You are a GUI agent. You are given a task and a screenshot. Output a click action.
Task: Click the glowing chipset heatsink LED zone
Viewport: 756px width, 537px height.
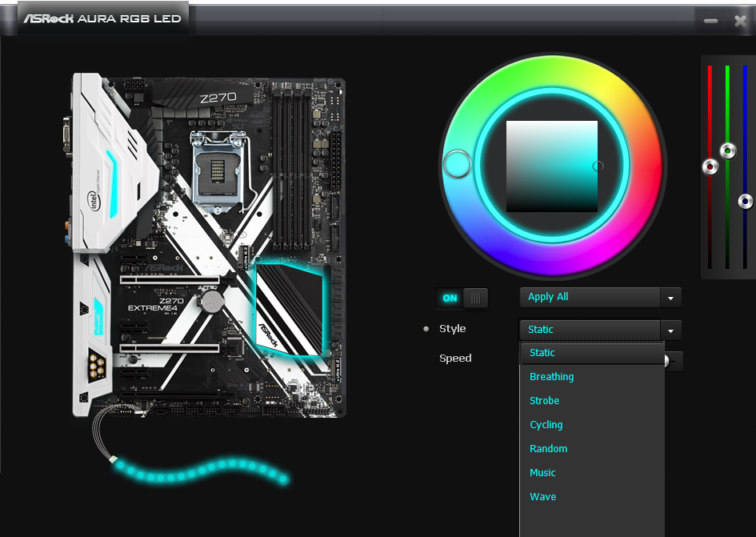(290, 309)
